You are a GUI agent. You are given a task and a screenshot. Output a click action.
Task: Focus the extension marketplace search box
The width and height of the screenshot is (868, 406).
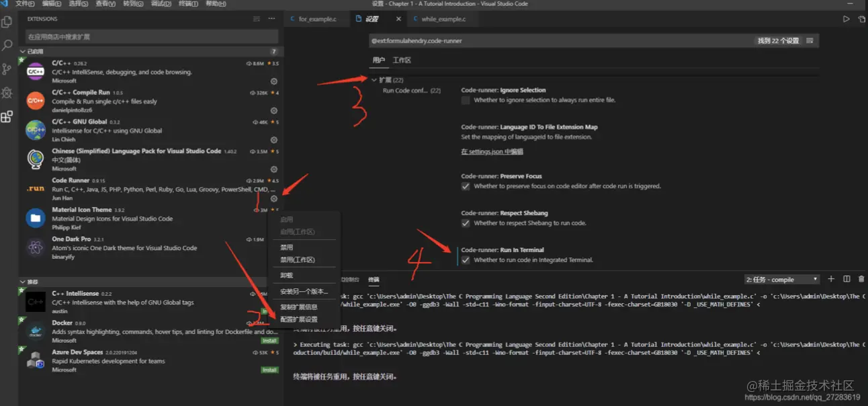152,36
